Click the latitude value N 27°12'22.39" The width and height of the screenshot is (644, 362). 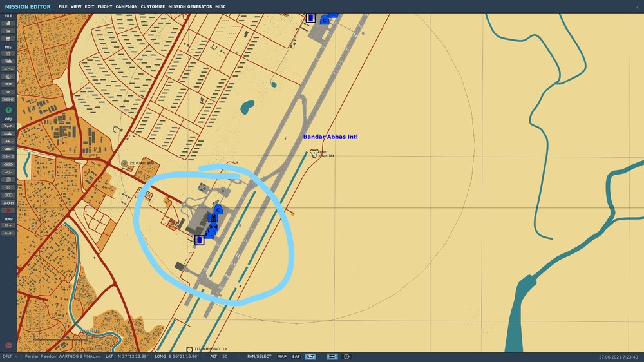pyautogui.click(x=133, y=357)
